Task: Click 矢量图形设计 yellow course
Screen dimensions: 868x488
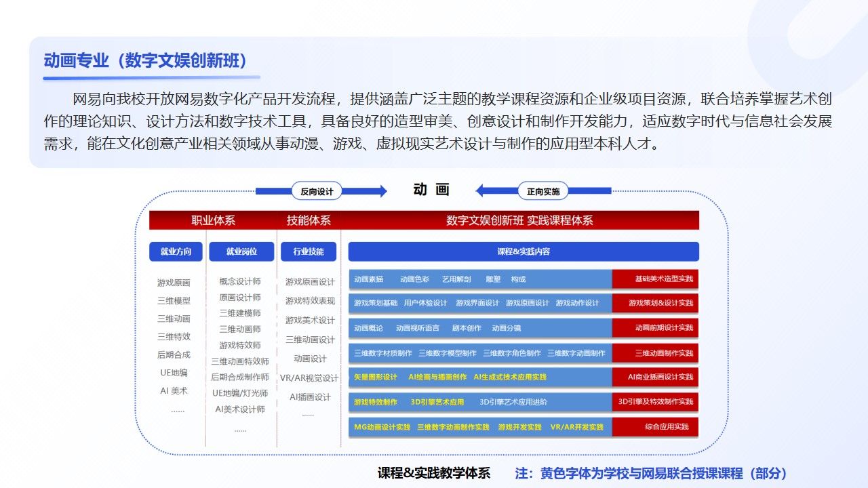Action: coord(376,377)
